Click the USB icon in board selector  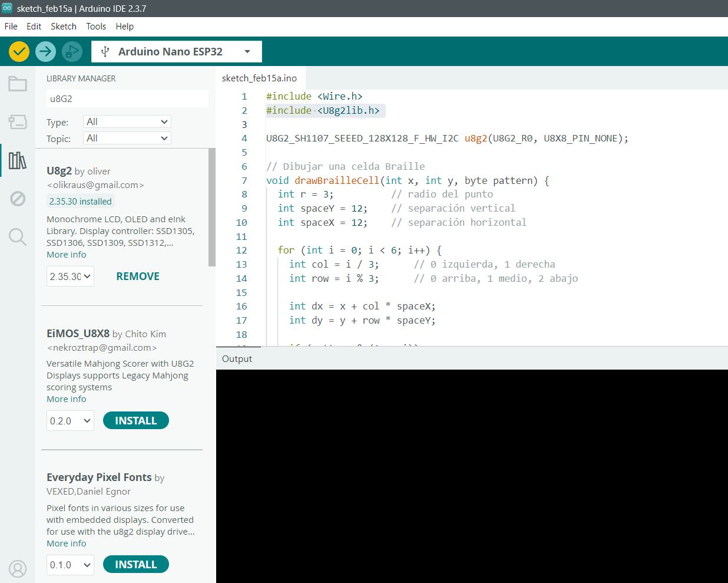105,52
